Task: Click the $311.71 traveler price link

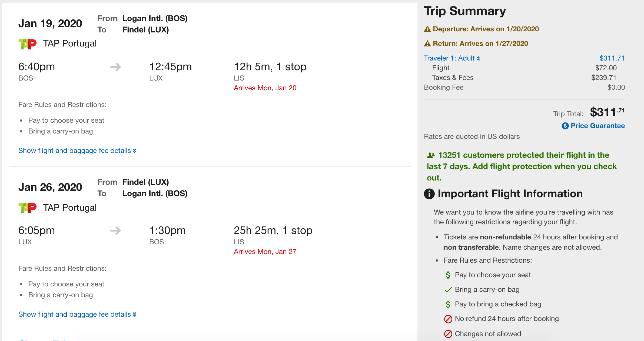Action: 612,58
